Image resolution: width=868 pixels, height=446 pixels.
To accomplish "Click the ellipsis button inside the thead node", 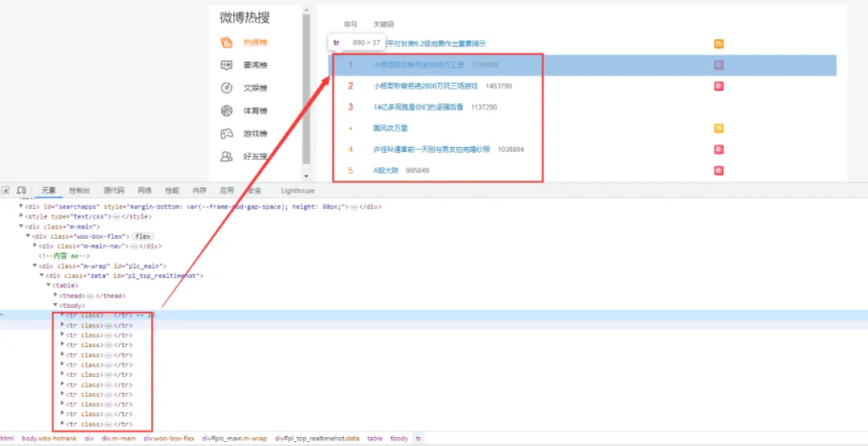I will (x=90, y=296).
